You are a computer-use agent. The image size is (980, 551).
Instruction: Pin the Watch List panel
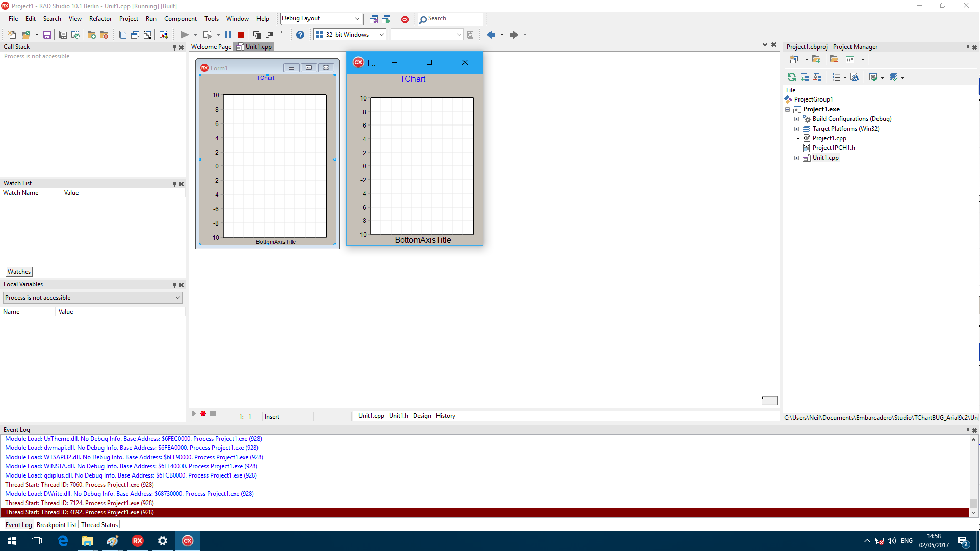point(174,184)
